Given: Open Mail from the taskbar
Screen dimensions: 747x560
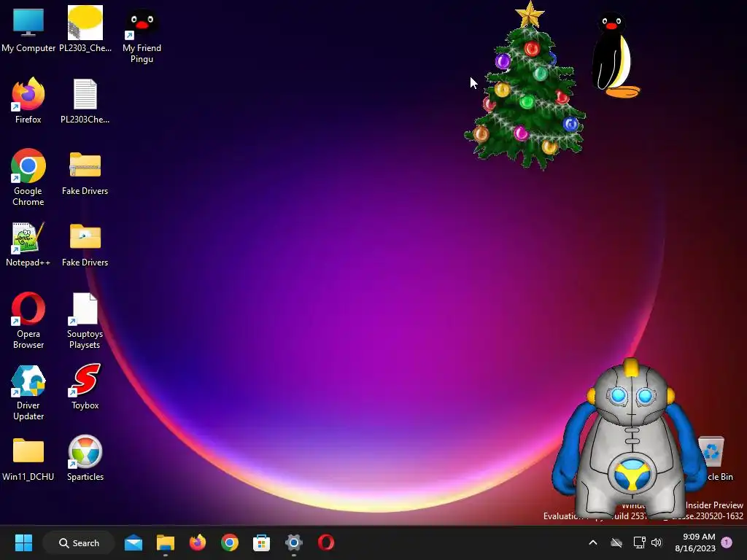Looking at the screenshot, I should pos(133,542).
